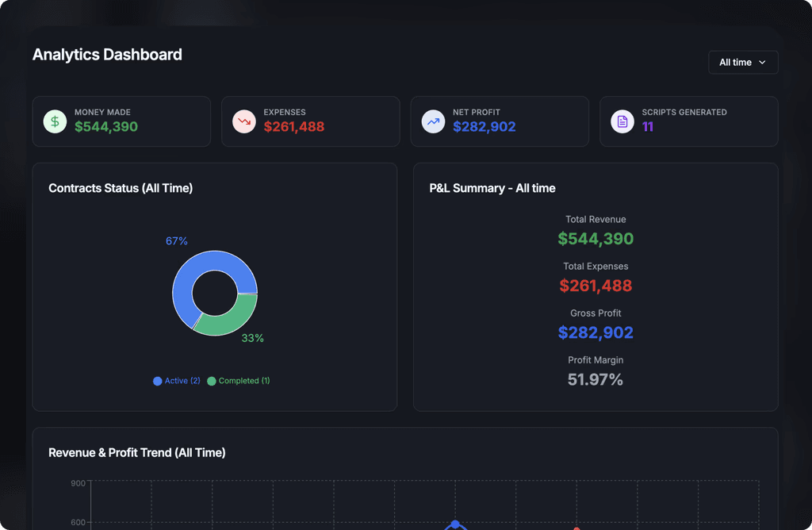Click the chevron arrow in All time selector
Screen dimensions: 812x530
tap(762, 62)
